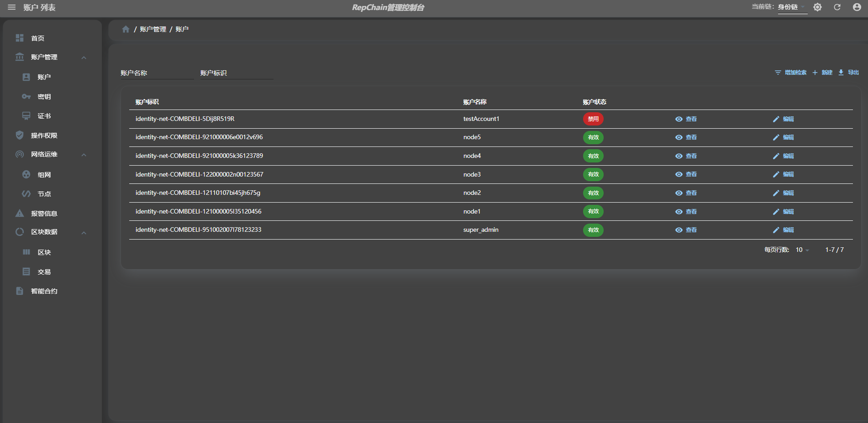Click 编辑 for node2 row
Screen dimensions: 868x423
pos(784,193)
